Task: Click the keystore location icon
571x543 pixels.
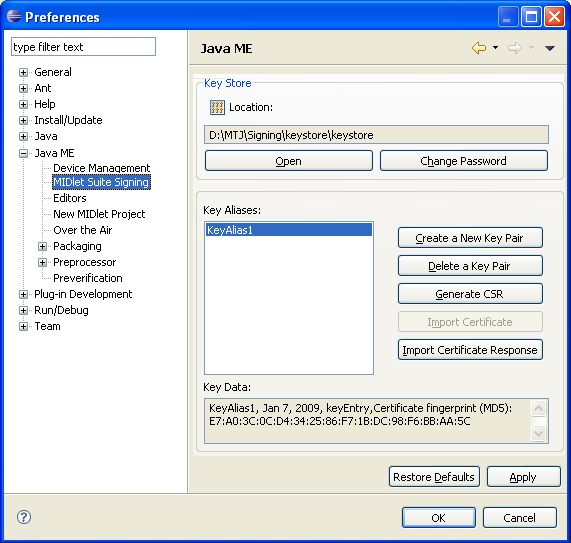Action: tap(217, 107)
